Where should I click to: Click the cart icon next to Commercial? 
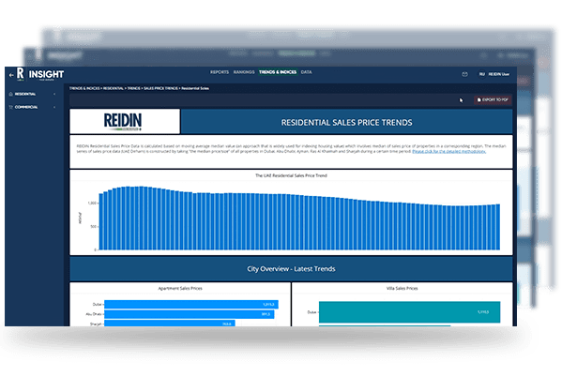(x=10, y=107)
